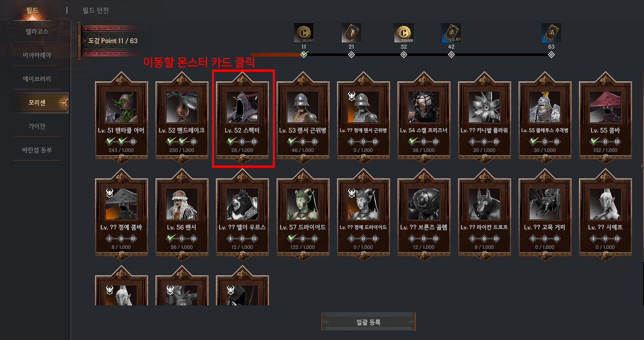Click the 100,000 coin reward icon
Screen dimensions: 644x340
pos(403,33)
